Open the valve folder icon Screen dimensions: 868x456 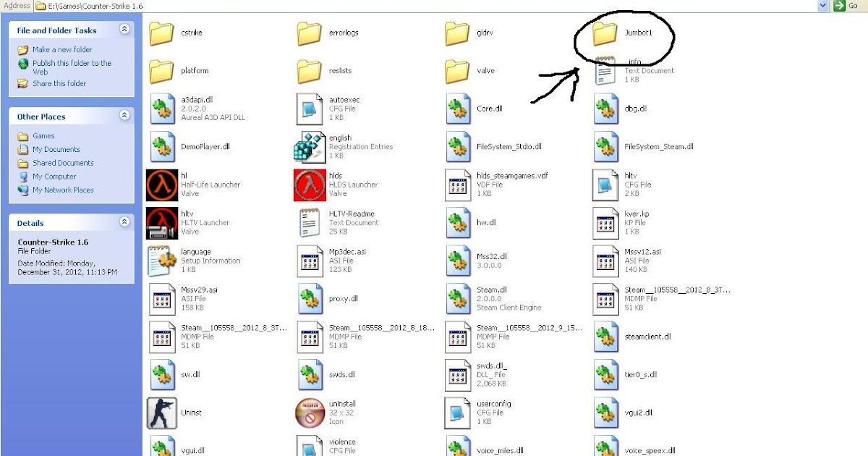tap(457, 71)
